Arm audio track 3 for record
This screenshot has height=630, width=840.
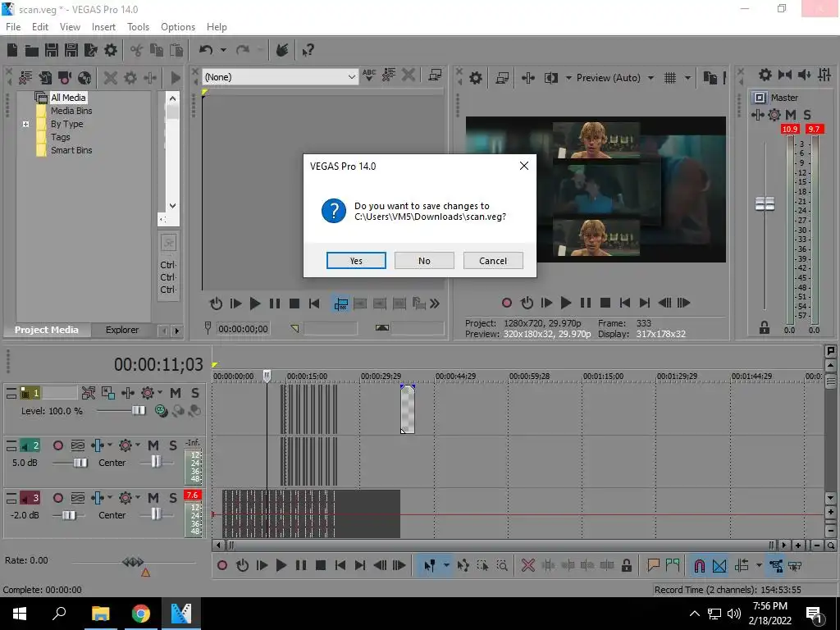coord(58,498)
